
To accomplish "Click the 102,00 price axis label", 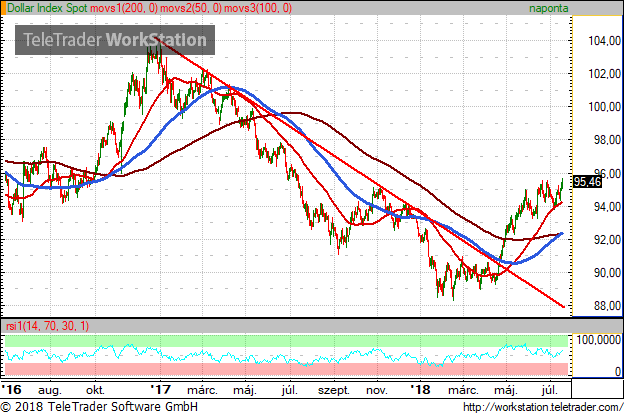I will coord(604,74).
